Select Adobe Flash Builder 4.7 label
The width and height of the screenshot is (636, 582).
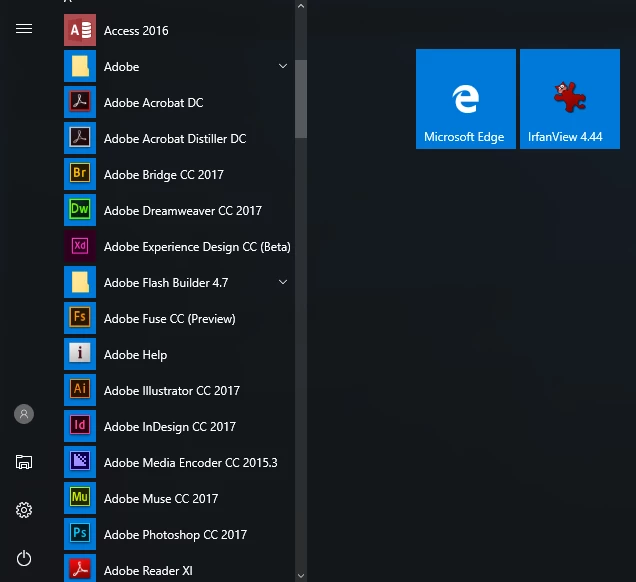166,283
